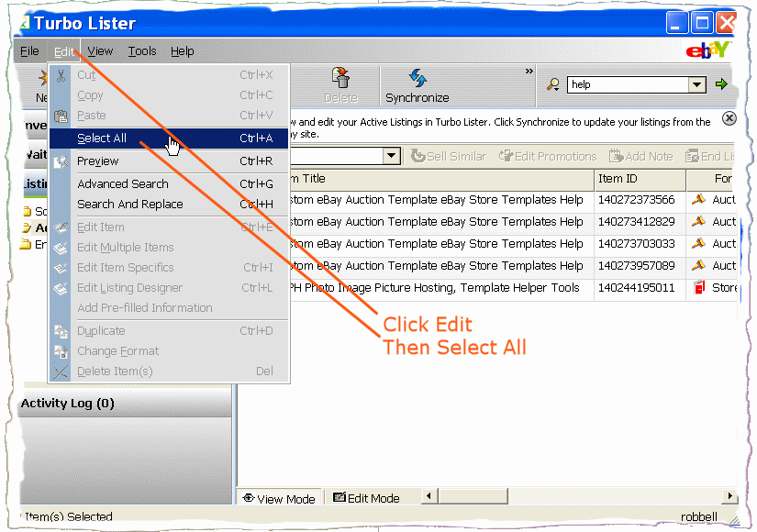Click auction icon in row 140273703033
The height and width of the screenshot is (532, 757).
point(698,243)
